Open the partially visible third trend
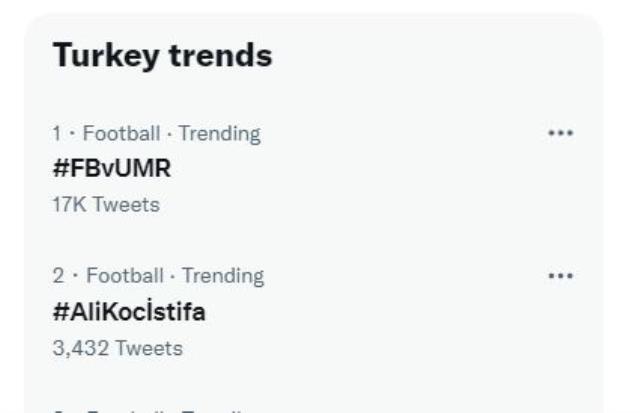640x413 pixels. (150, 408)
